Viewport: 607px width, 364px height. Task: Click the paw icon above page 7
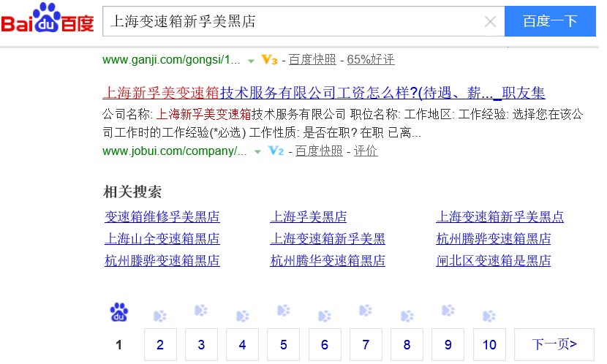tap(366, 310)
